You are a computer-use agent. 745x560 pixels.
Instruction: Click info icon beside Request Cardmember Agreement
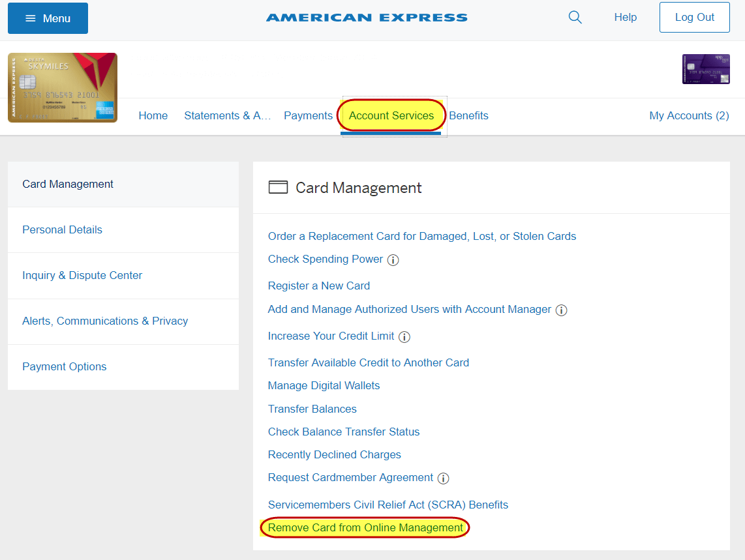pos(444,479)
